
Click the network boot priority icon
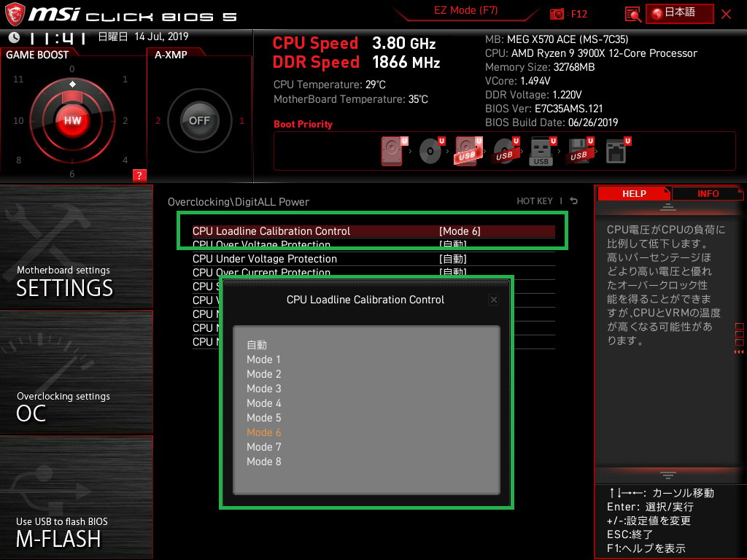tap(617, 151)
